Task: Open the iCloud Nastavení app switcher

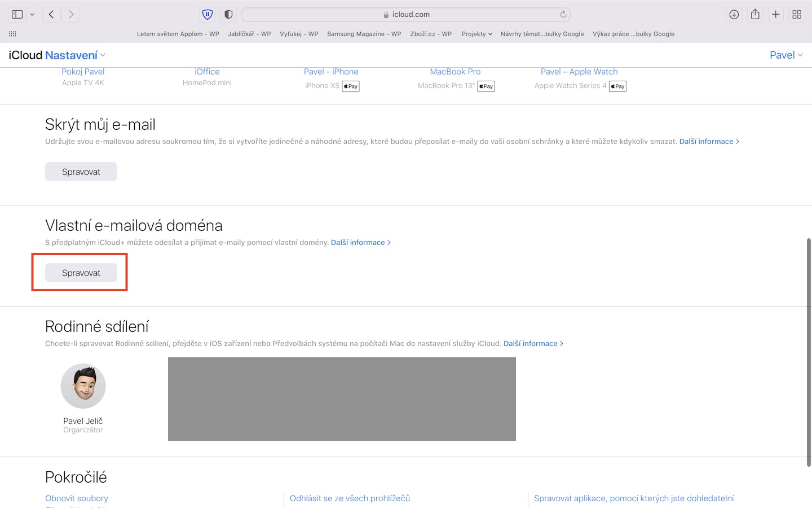Action: [75, 55]
